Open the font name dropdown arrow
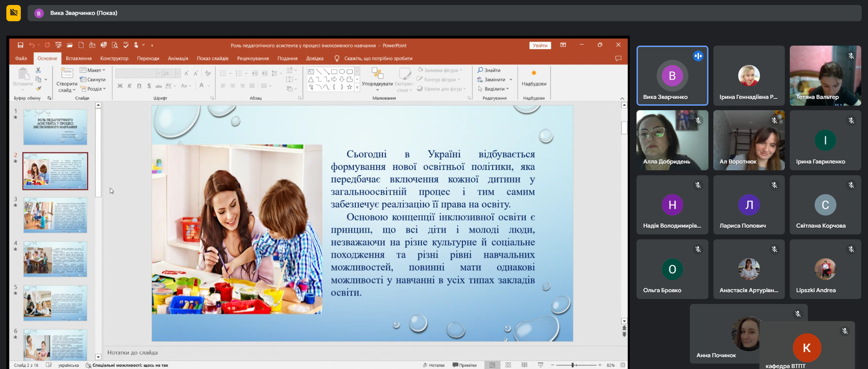This screenshot has width=868, height=369. [x=159, y=73]
